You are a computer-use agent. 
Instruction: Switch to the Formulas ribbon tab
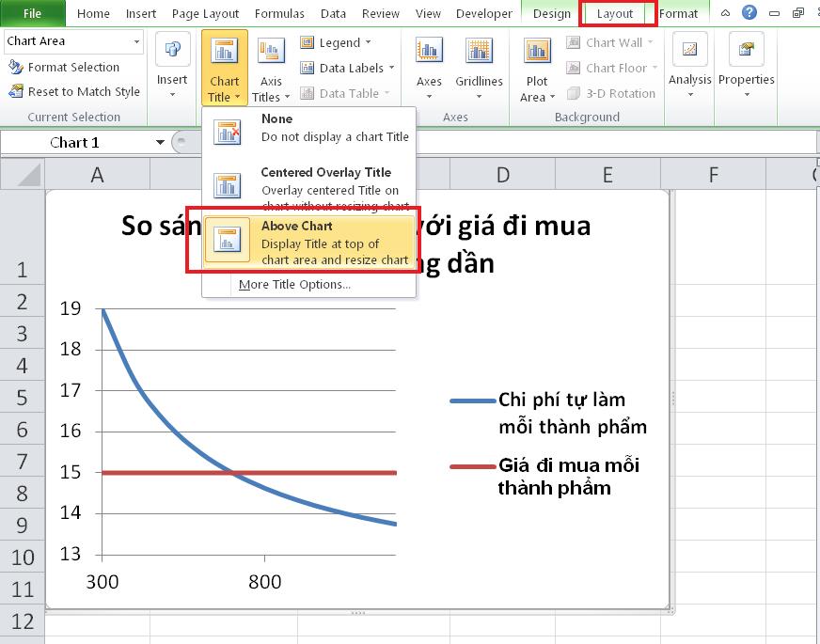coord(279,13)
